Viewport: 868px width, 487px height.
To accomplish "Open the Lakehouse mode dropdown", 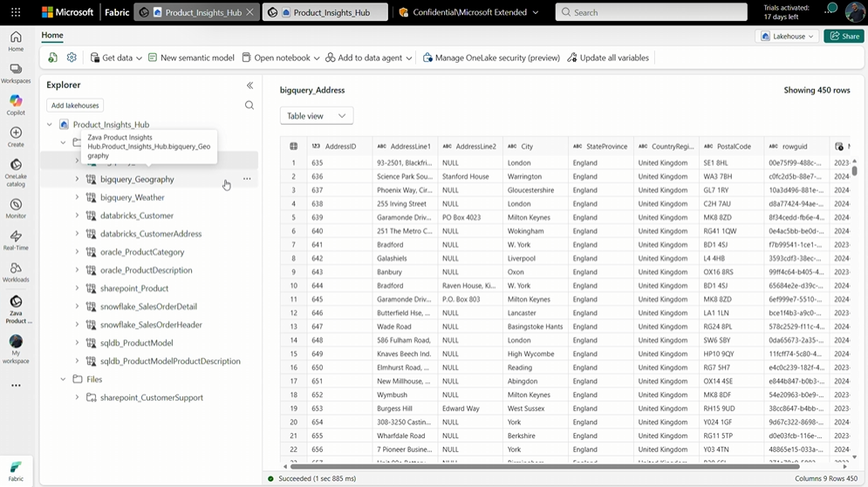I will pyautogui.click(x=788, y=37).
